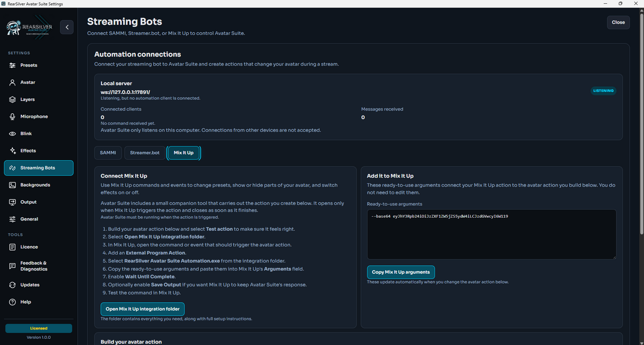Switch to the SAMMI tab
Image resolution: width=644 pixels, height=345 pixels.
[x=108, y=153]
